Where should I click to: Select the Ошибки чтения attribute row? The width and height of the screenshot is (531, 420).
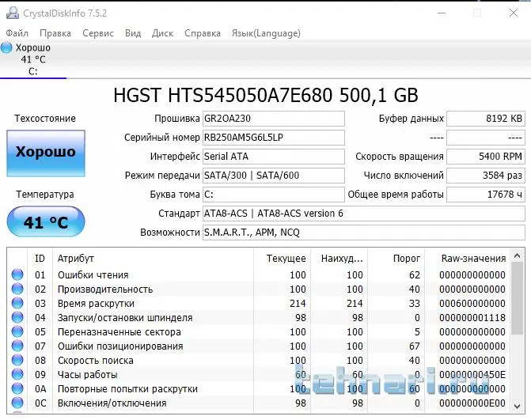tap(259, 274)
